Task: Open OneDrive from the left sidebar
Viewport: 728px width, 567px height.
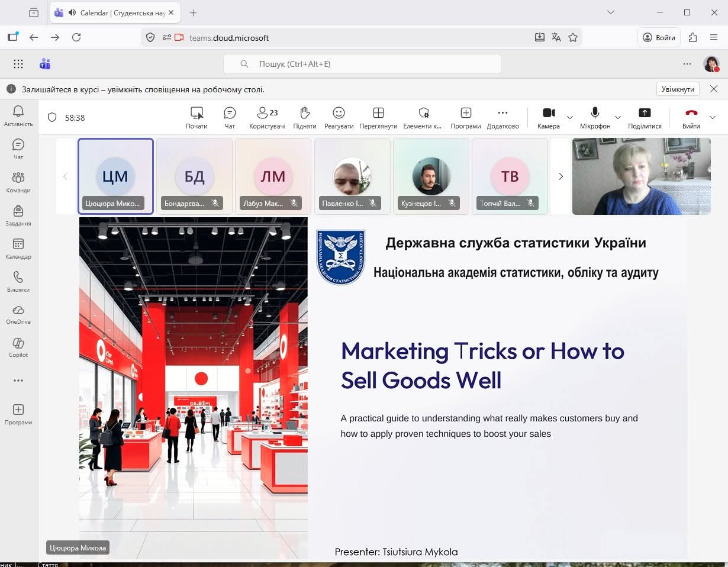Action: coord(18,314)
